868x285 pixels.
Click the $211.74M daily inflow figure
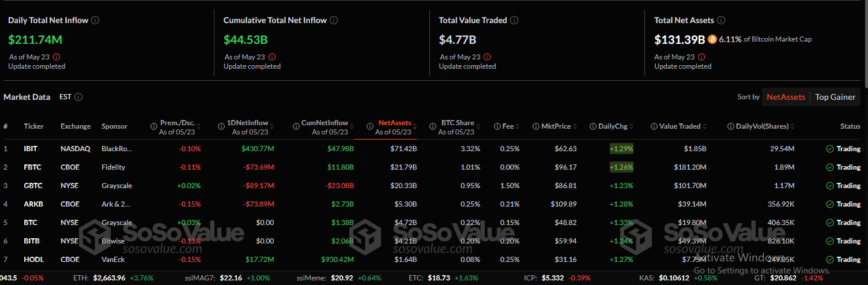(x=35, y=40)
